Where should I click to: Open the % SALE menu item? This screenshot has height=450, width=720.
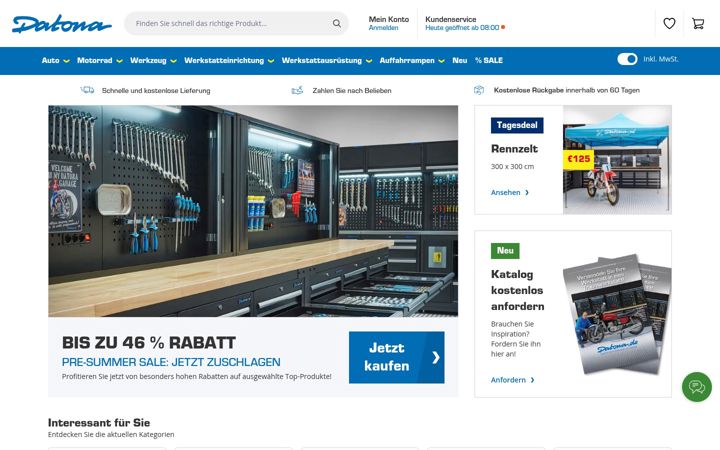tap(489, 60)
